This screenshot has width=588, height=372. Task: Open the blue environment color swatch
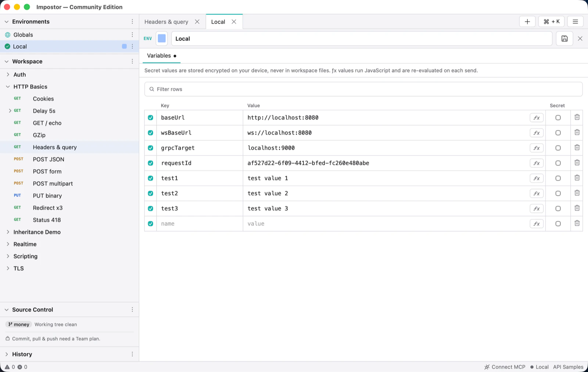click(162, 39)
